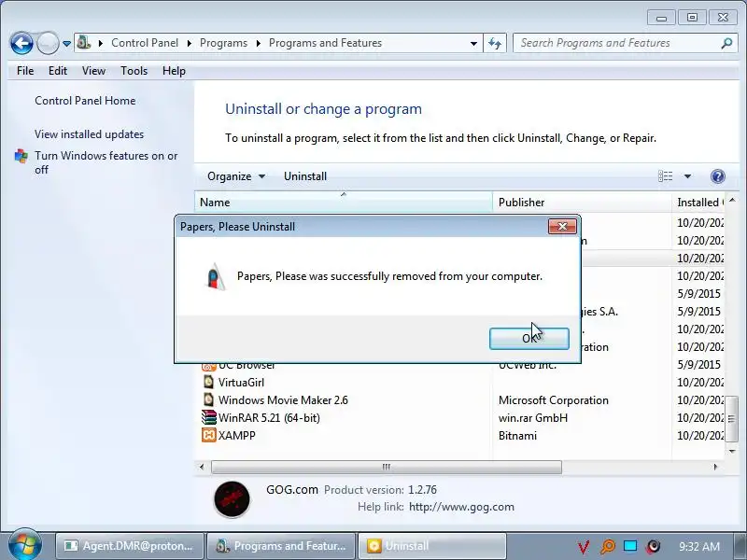Click the Control Panel address bar icon
This screenshot has width=747, height=560.
tap(84, 42)
